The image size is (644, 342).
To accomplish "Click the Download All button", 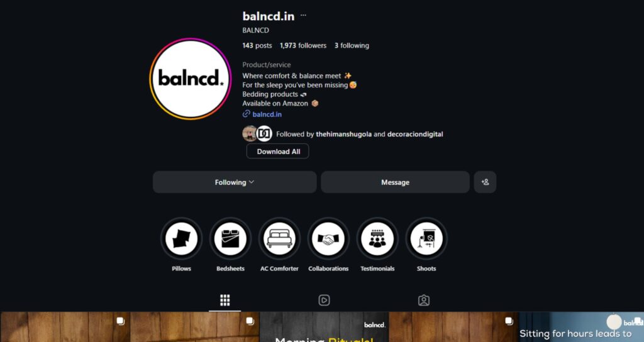I will click(277, 151).
